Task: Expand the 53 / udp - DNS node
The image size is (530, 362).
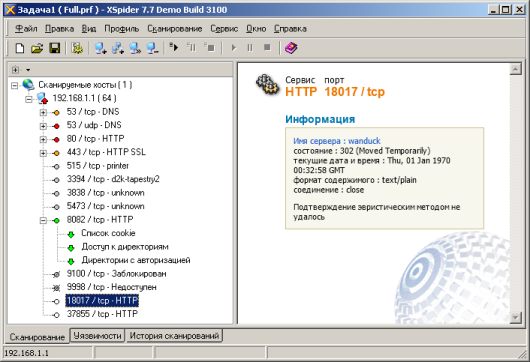Action: [x=43, y=126]
